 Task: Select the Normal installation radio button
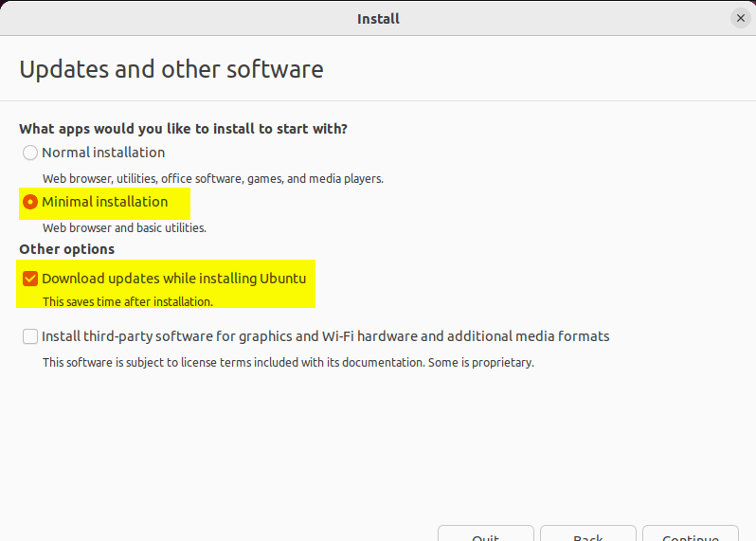[x=30, y=153]
